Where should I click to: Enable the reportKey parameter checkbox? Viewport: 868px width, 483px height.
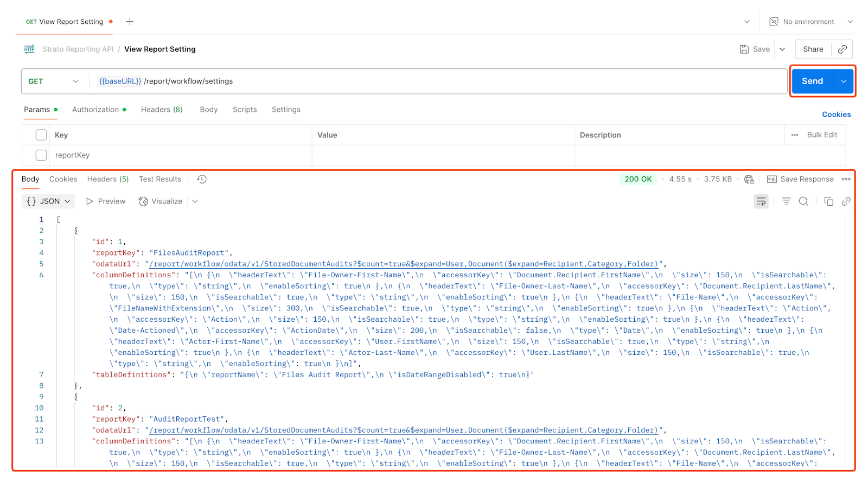pyautogui.click(x=41, y=155)
